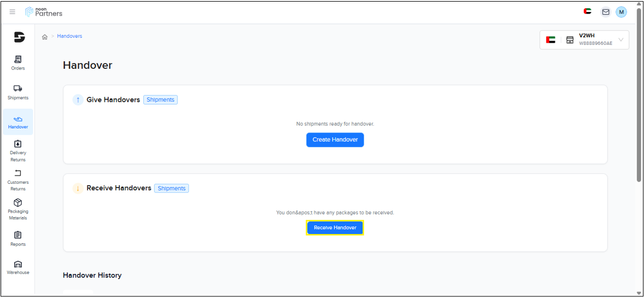
Task: Click the Handovers breadcrumb link
Action: [69, 36]
